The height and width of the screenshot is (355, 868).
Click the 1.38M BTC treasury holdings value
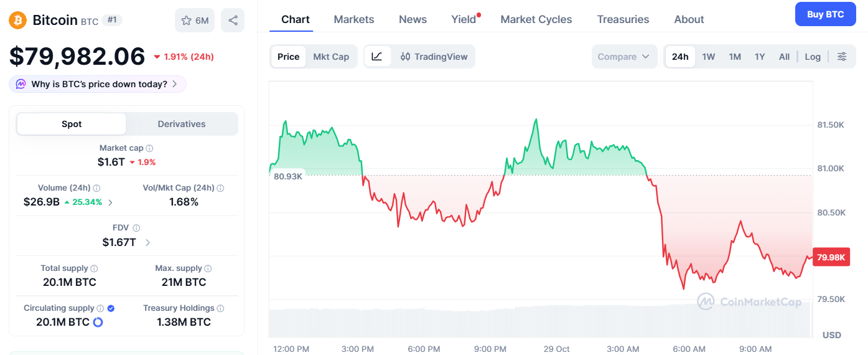tap(184, 322)
